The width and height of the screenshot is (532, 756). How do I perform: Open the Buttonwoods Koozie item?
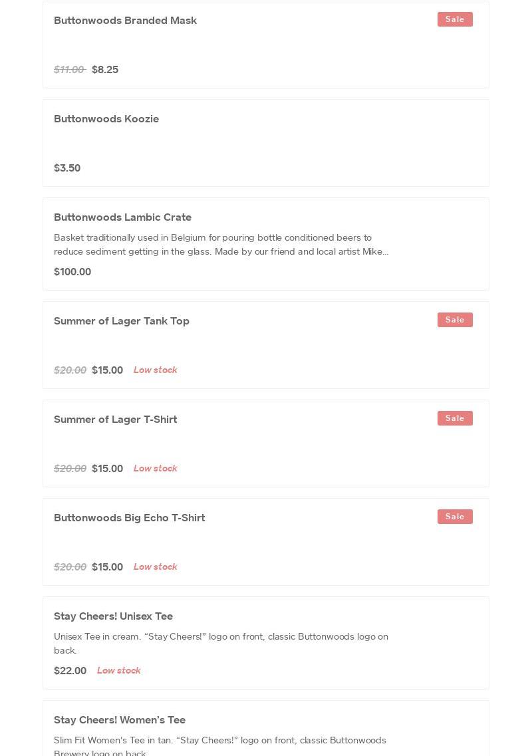[106, 119]
